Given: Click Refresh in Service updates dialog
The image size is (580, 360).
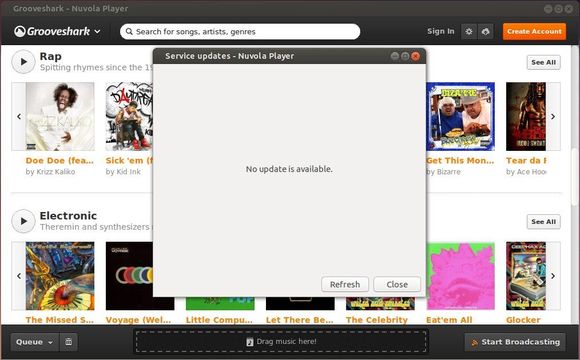Looking at the screenshot, I should [x=345, y=284].
